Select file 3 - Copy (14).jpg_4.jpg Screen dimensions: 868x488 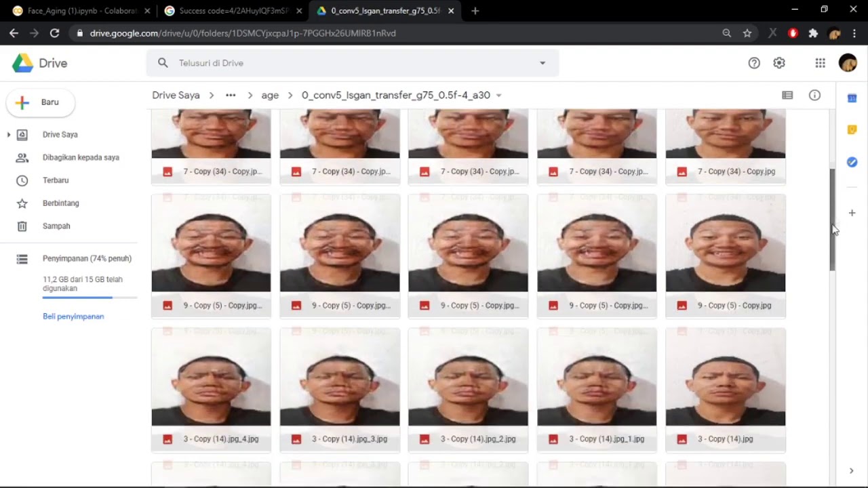211,390
